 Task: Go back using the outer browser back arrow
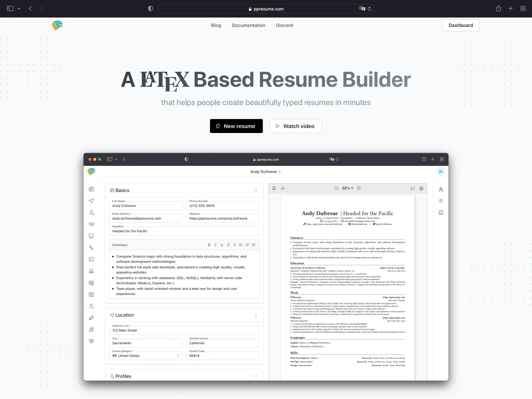[30, 9]
